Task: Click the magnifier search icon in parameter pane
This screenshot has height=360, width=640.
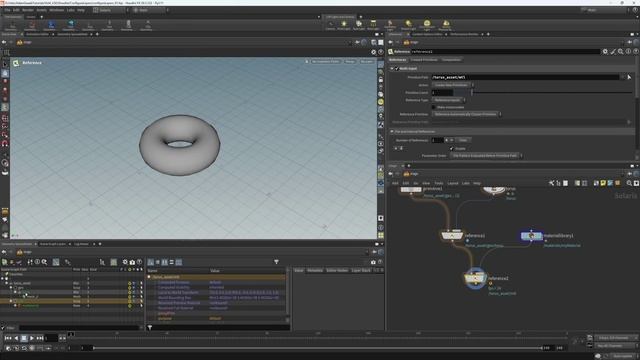Action: click(621, 51)
